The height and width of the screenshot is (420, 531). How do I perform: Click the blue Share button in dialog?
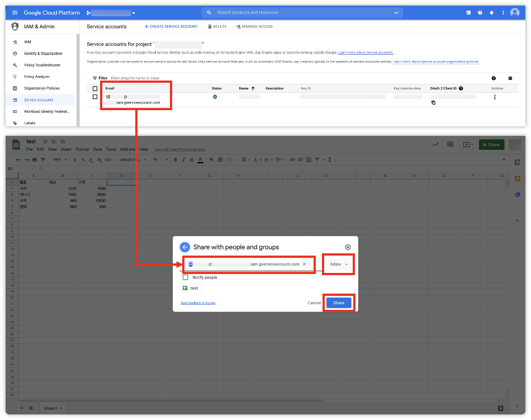[x=339, y=303]
